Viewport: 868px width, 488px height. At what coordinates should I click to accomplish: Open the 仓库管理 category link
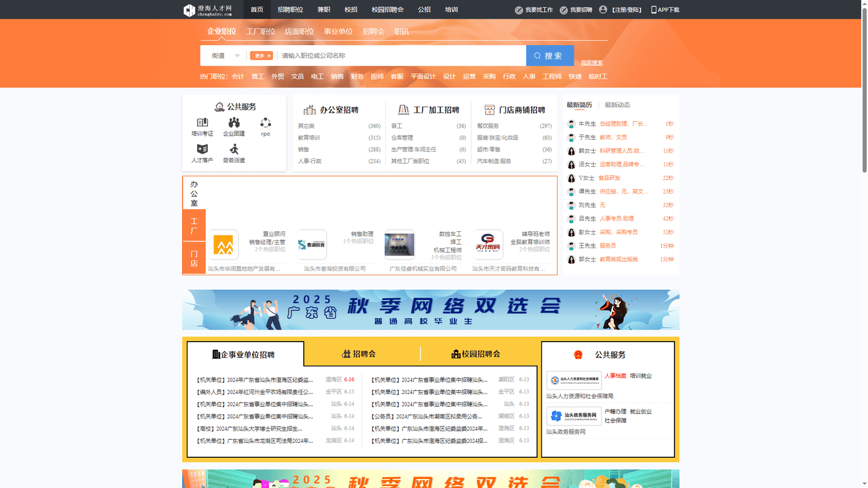coord(402,138)
